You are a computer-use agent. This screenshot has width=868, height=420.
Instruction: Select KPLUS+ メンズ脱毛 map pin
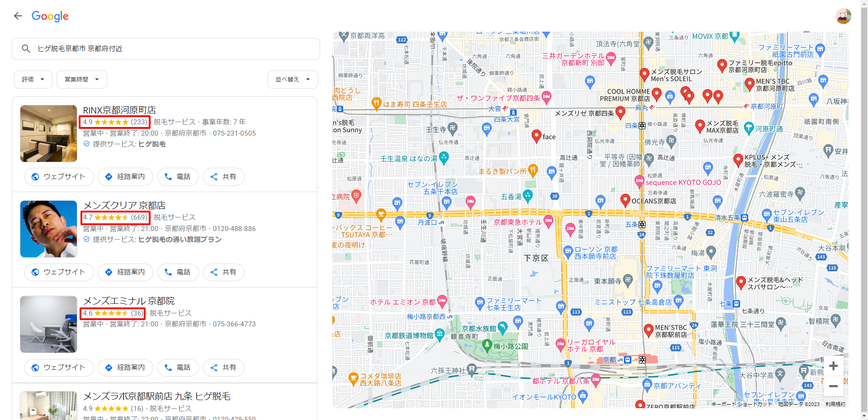[738, 160]
